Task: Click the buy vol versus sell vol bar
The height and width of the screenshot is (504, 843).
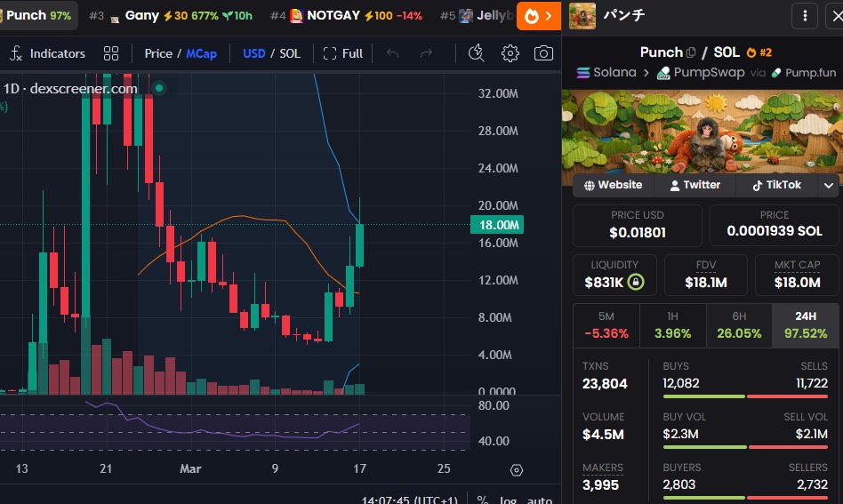Action: coord(745,447)
